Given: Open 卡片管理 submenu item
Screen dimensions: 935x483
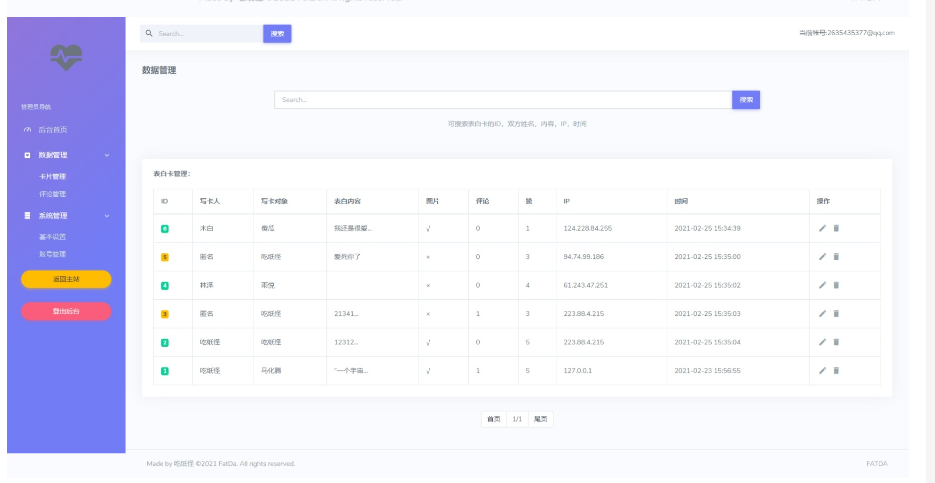Looking at the screenshot, I should (x=52, y=177).
